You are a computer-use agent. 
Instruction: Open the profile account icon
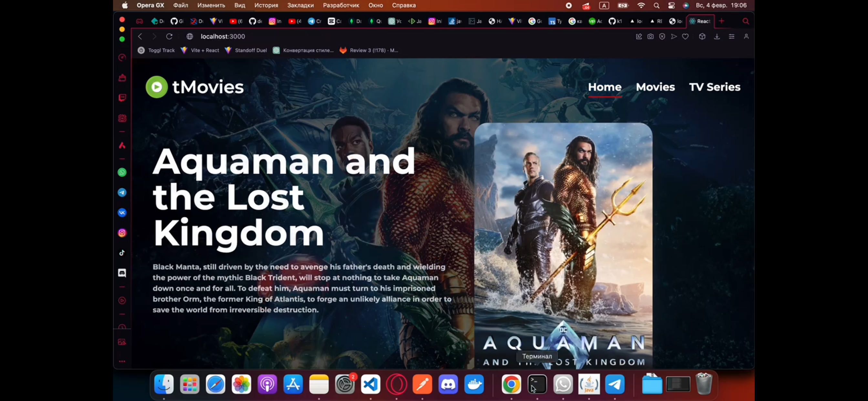coord(746,36)
